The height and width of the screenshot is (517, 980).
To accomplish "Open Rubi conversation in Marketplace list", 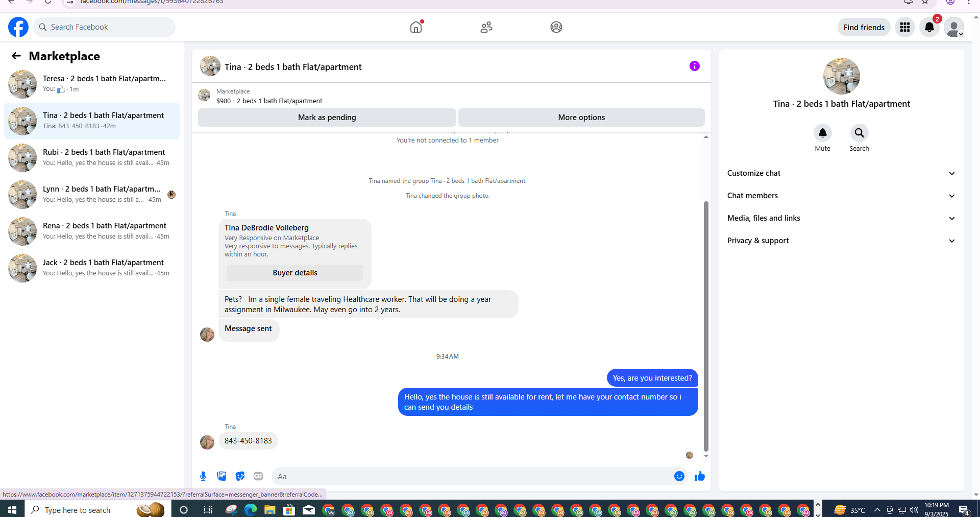I will [92, 158].
